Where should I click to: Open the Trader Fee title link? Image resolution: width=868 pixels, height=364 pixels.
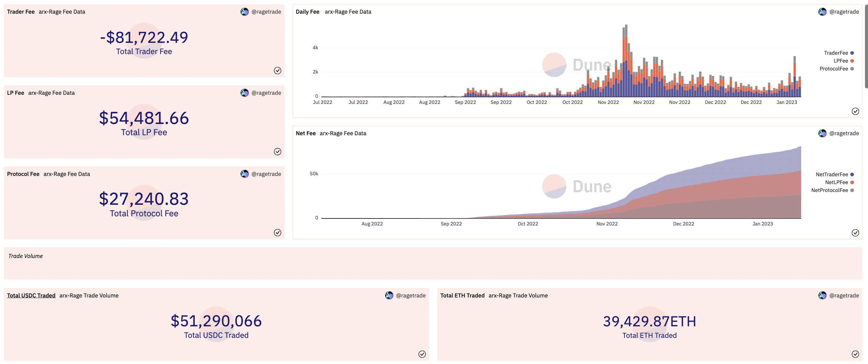(21, 12)
